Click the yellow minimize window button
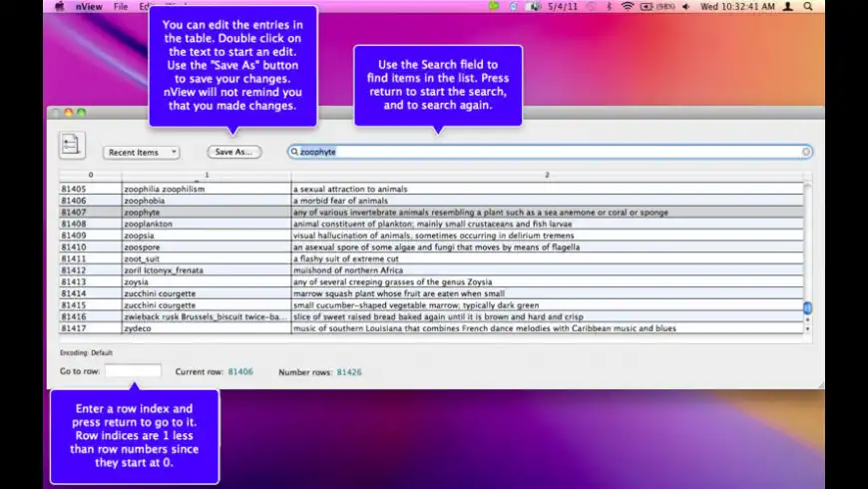 (69, 113)
